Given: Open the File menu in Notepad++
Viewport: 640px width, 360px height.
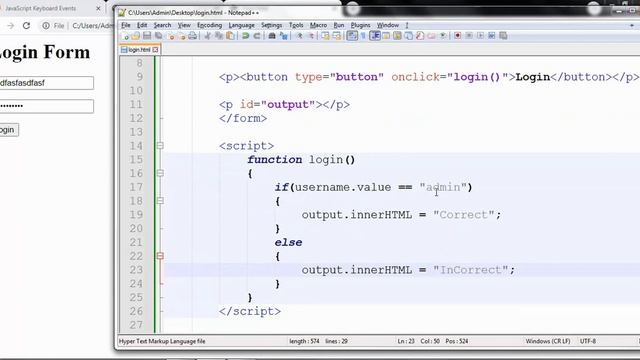Looking at the screenshot, I should pos(126,25).
